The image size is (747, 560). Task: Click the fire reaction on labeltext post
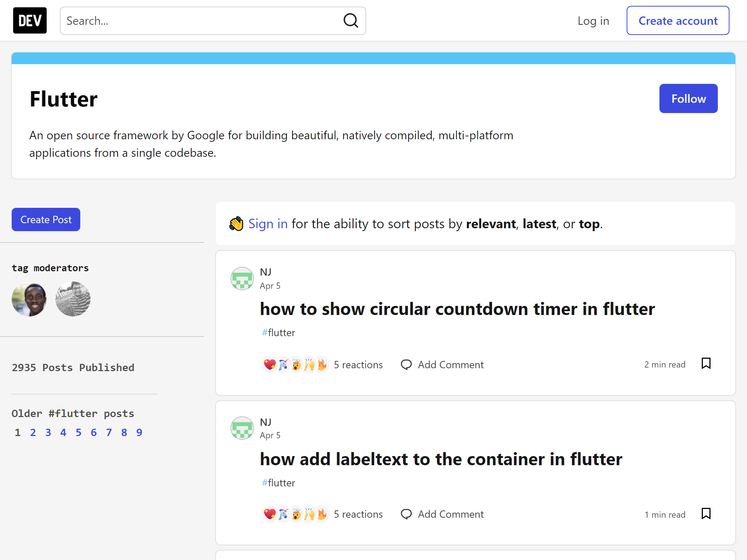[322, 514]
